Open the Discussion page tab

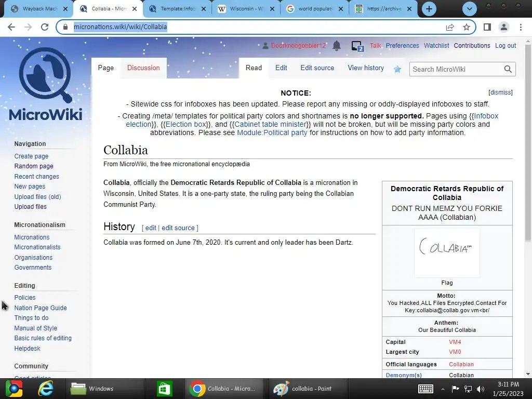click(143, 68)
